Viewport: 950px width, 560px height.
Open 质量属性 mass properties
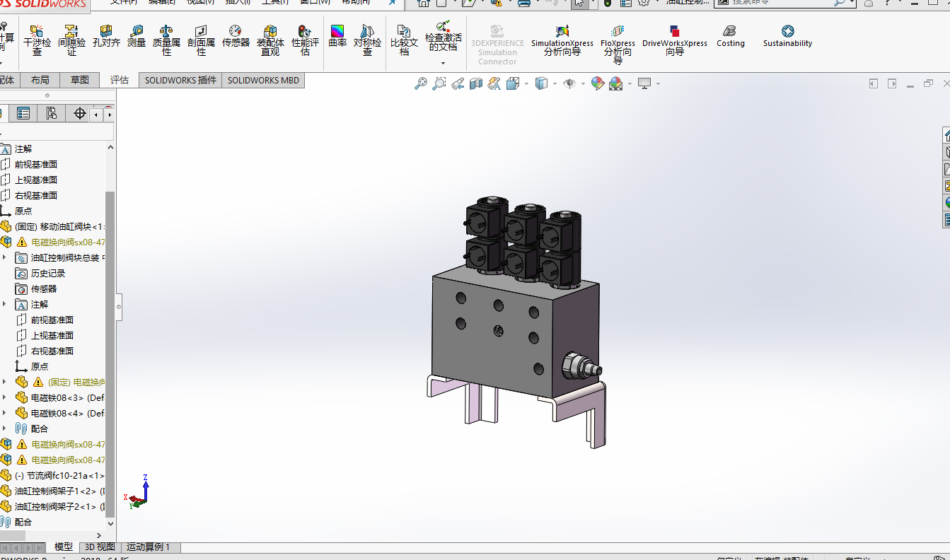click(x=166, y=40)
